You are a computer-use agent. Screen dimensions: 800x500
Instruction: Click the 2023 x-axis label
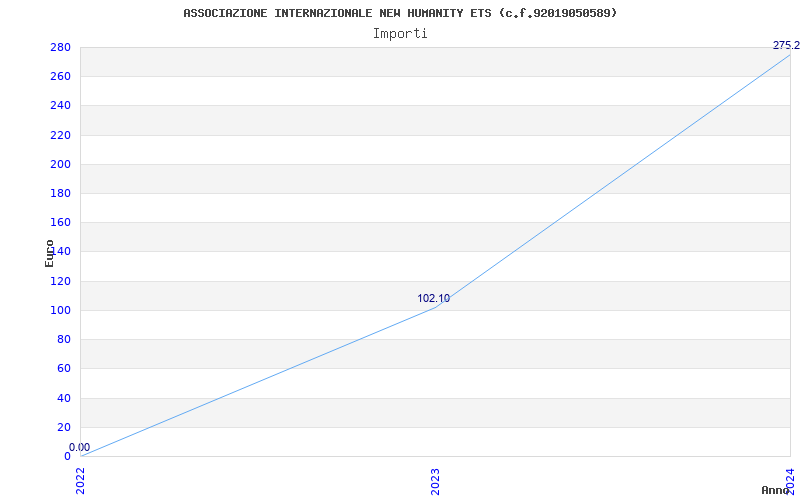pyautogui.click(x=435, y=482)
